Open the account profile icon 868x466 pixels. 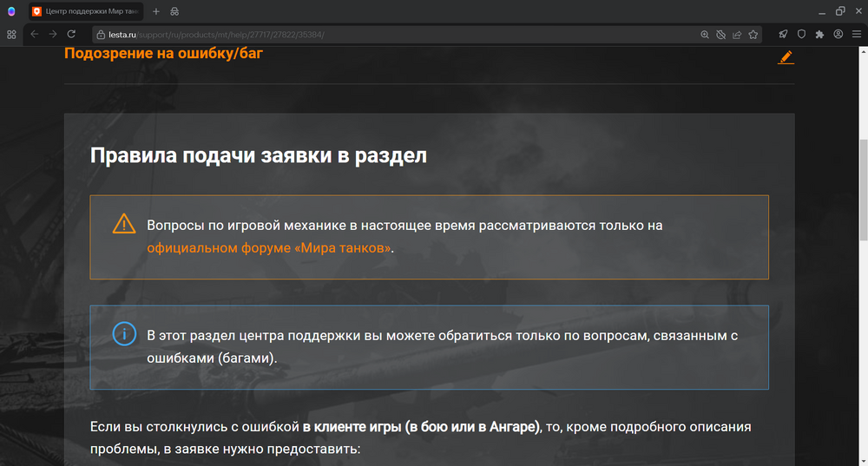[838, 35]
